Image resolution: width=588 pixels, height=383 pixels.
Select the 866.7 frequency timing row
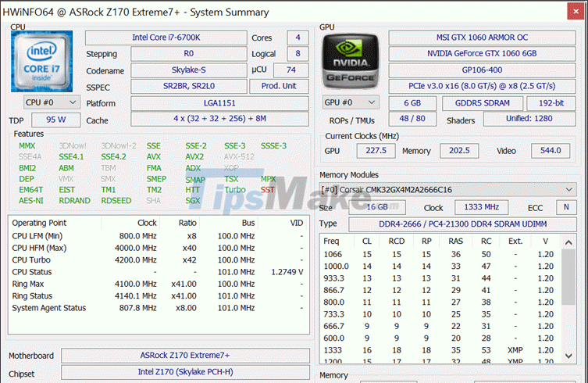(441, 291)
